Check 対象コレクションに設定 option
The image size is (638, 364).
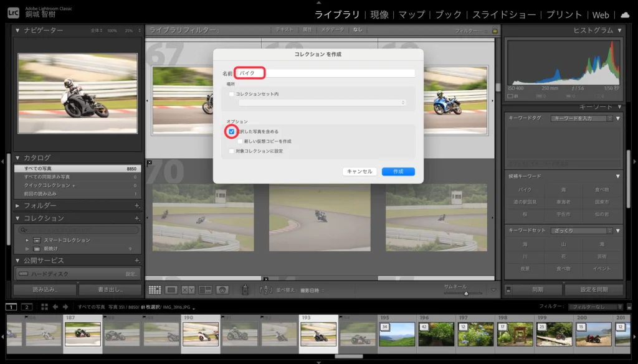(232, 151)
